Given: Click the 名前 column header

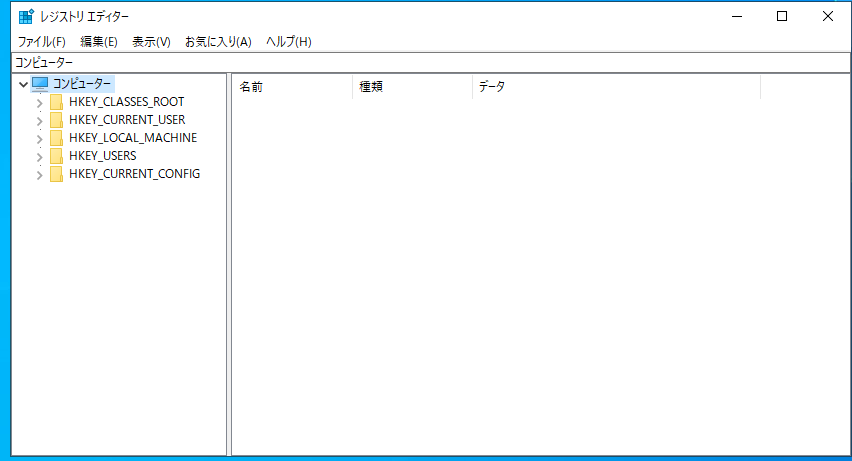Looking at the screenshot, I should [292, 87].
